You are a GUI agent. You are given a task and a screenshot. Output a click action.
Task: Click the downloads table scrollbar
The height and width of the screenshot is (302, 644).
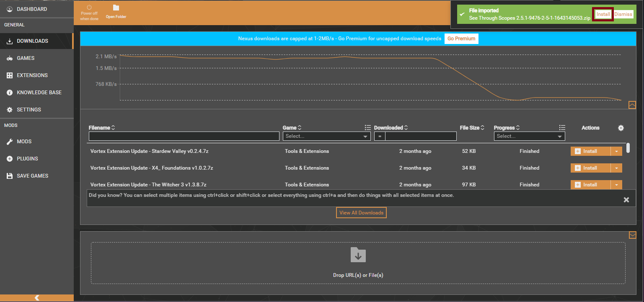click(x=628, y=148)
